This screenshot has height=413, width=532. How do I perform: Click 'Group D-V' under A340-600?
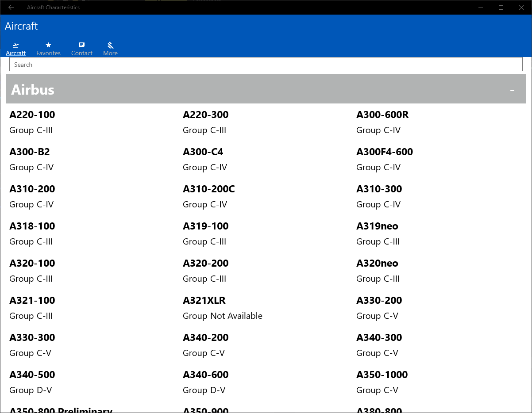(x=204, y=390)
